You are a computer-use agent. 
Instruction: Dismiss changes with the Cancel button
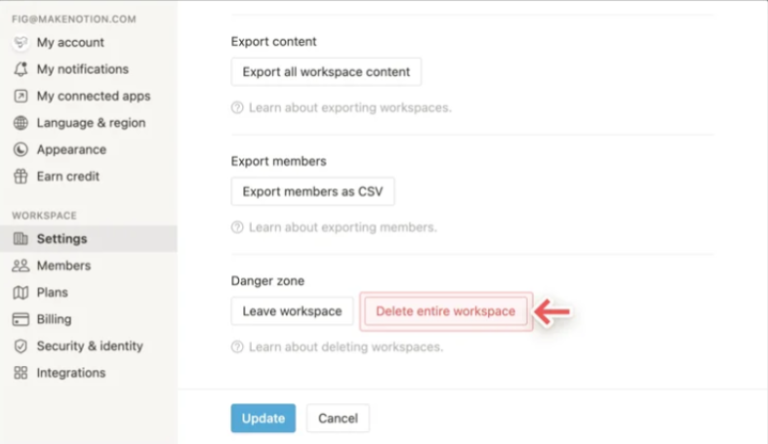pyautogui.click(x=338, y=418)
